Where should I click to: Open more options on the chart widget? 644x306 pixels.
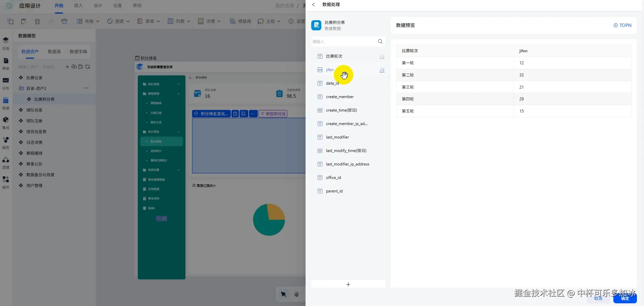click(253, 114)
